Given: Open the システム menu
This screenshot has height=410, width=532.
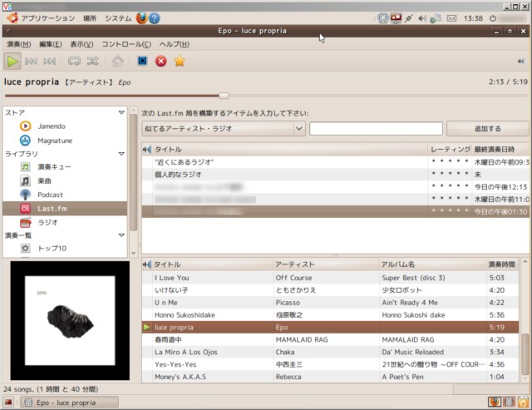Looking at the screenshot, I should [118, 18].
